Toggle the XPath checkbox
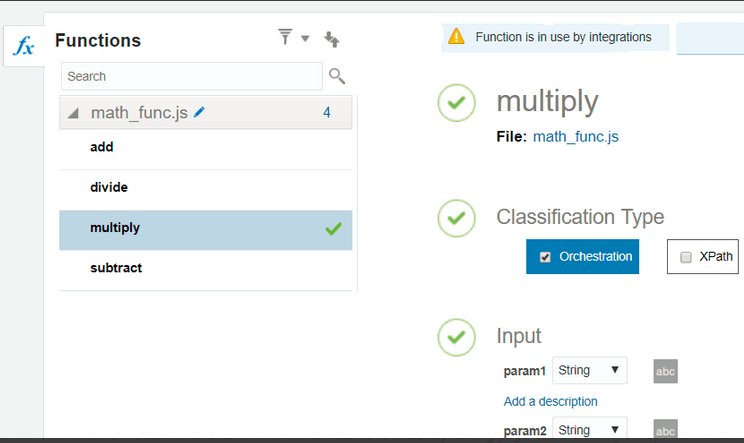 point(686,257)
